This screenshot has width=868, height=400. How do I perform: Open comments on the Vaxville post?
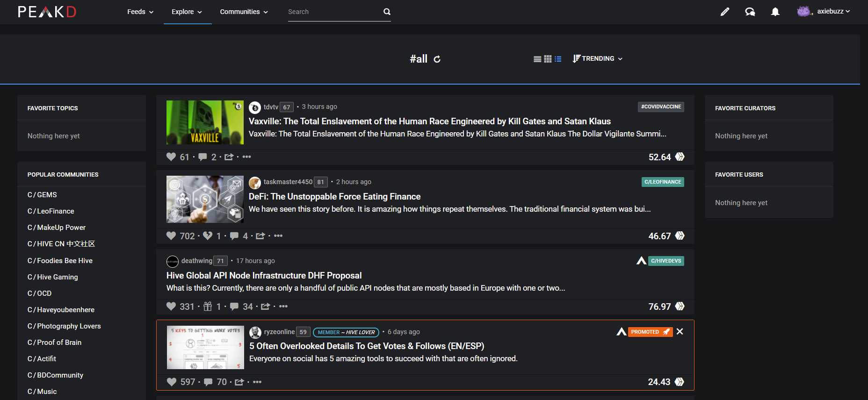[x=203, y=157]
